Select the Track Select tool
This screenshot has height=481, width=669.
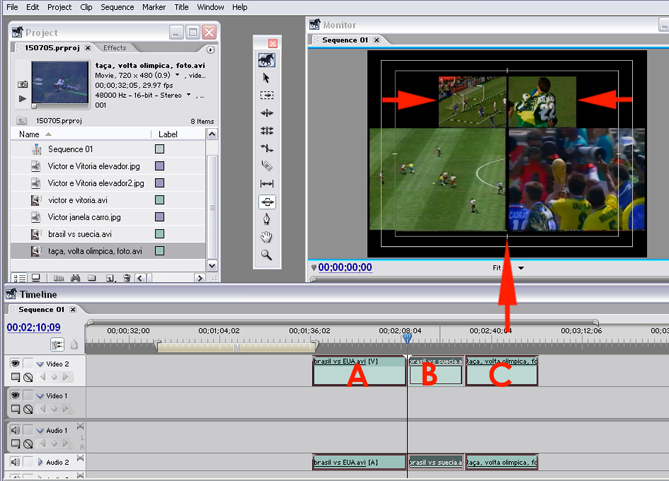(266, 95)
